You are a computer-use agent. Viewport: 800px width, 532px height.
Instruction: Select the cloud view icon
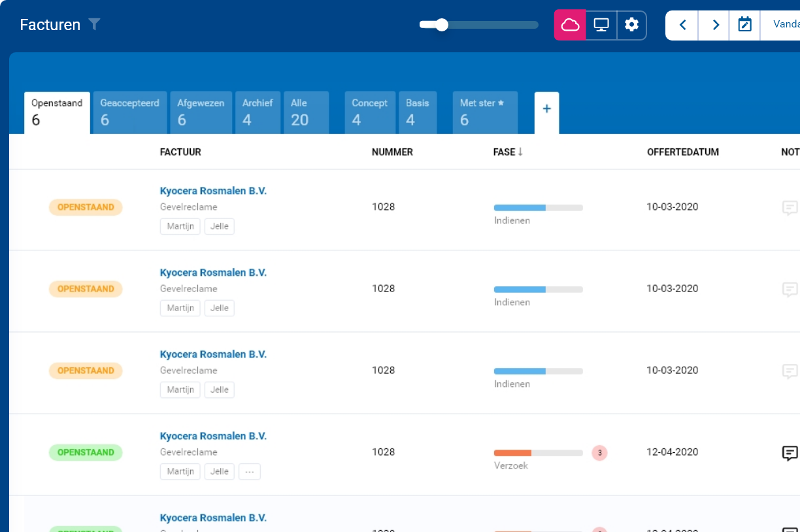(570, 25)
